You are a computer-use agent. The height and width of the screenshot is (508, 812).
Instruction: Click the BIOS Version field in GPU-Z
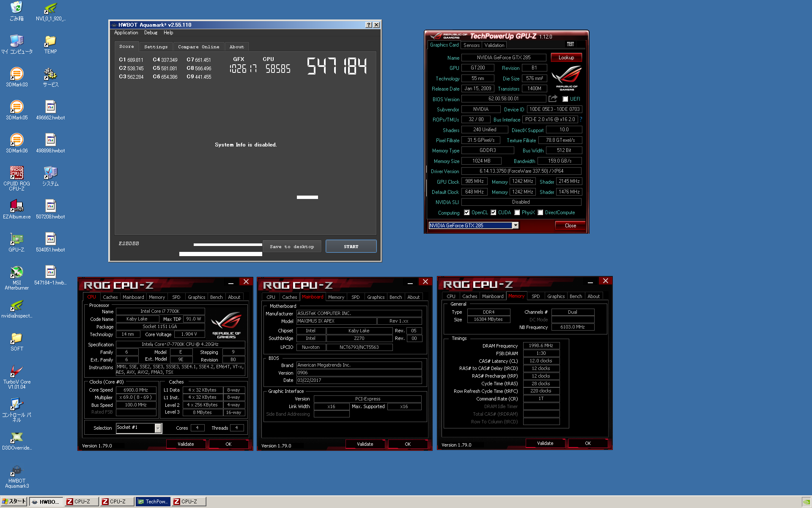pos(503,99)
